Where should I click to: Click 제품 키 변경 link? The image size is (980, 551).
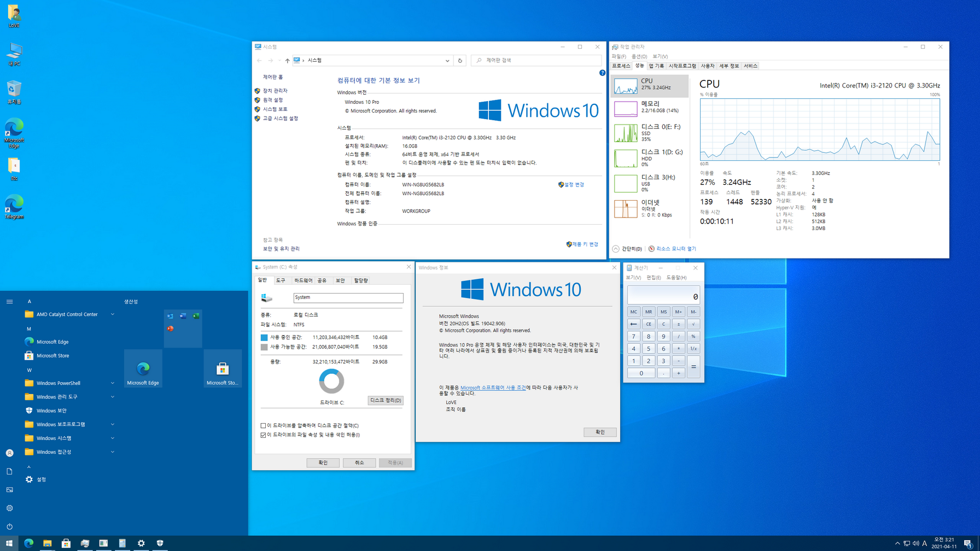[x=585, y=244]
